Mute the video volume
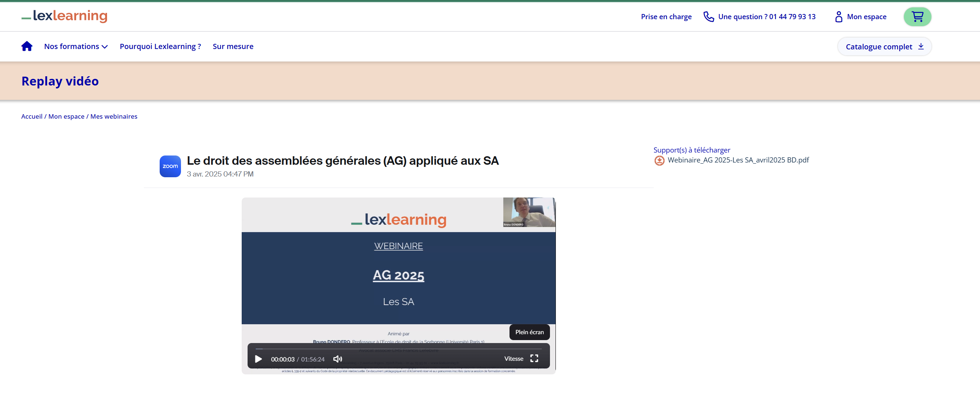Image resolution: width=980 pixels, height=395 pixels. 337,359
